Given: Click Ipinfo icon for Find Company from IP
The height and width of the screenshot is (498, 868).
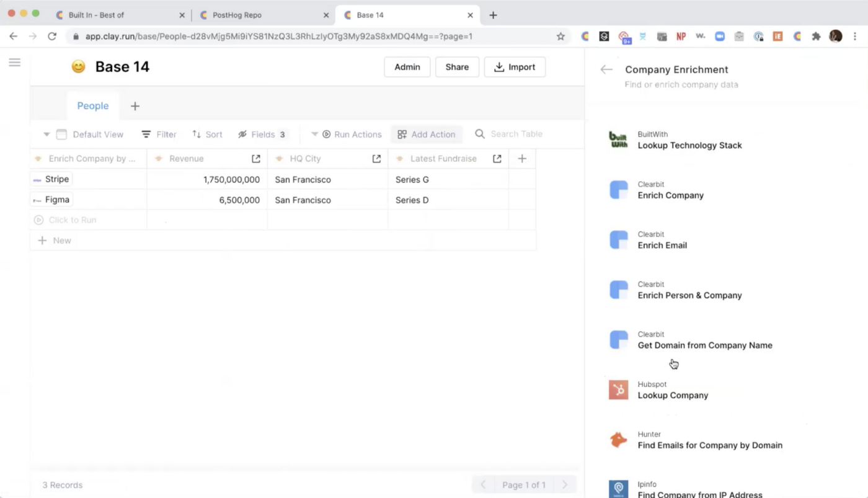Looking at the screenshot, I should (618, 489).
